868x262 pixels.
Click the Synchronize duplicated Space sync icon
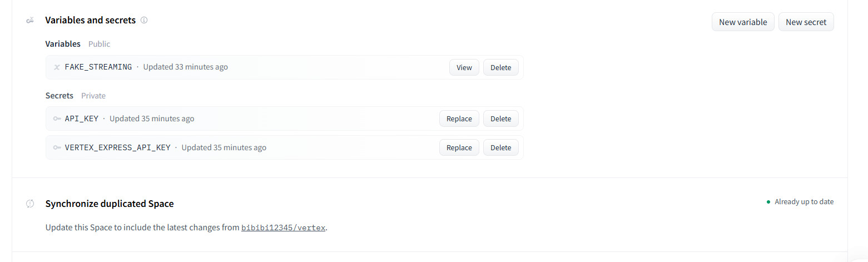[30, 204]
